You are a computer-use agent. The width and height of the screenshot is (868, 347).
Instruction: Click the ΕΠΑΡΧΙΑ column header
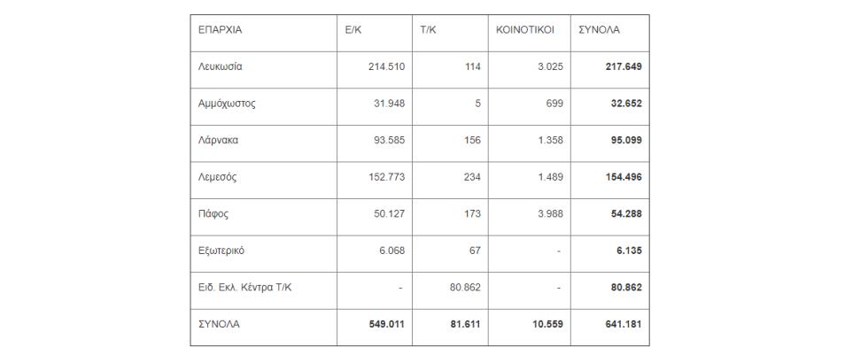click(220, 30)
